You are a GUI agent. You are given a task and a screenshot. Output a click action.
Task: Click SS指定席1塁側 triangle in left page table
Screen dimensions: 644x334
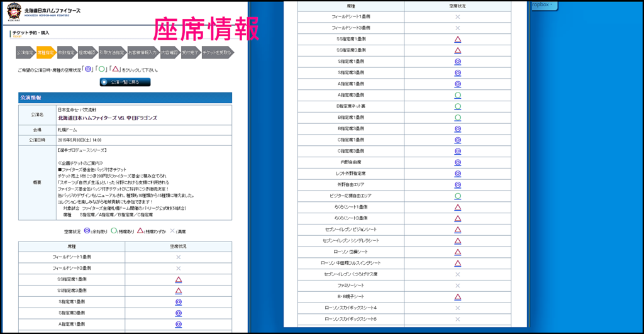tap(178, 280)
